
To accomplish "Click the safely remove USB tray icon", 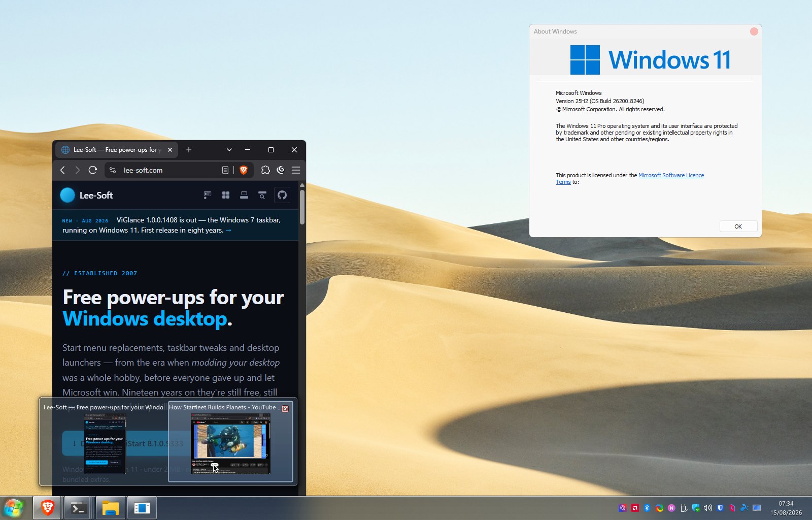I will pyautogui.click(x=684, y=508).
